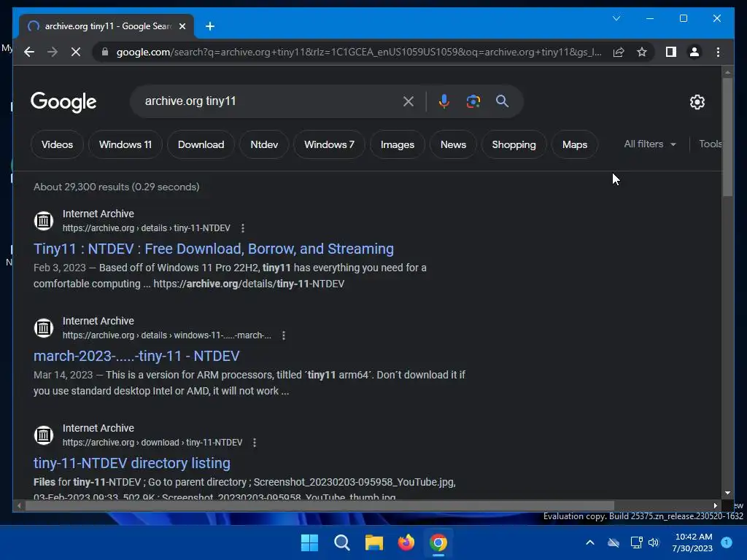Go back to the previous page

[x=29, y=52]
